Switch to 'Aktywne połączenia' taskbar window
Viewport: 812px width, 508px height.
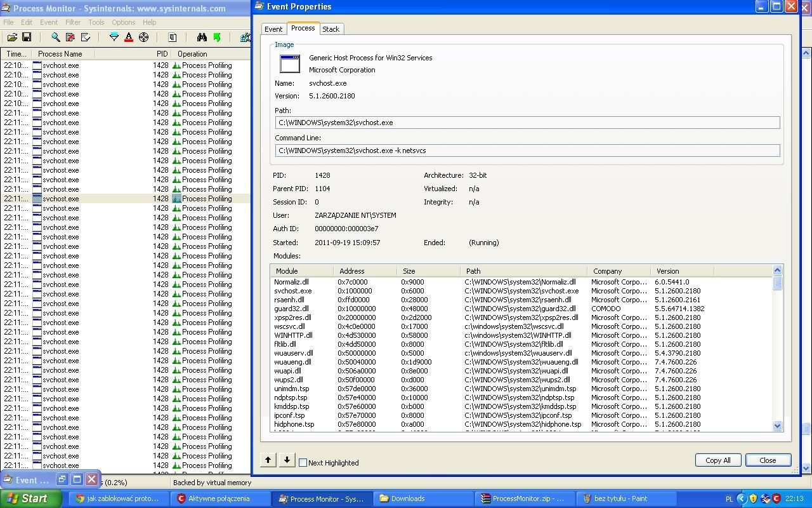point(219,498)
